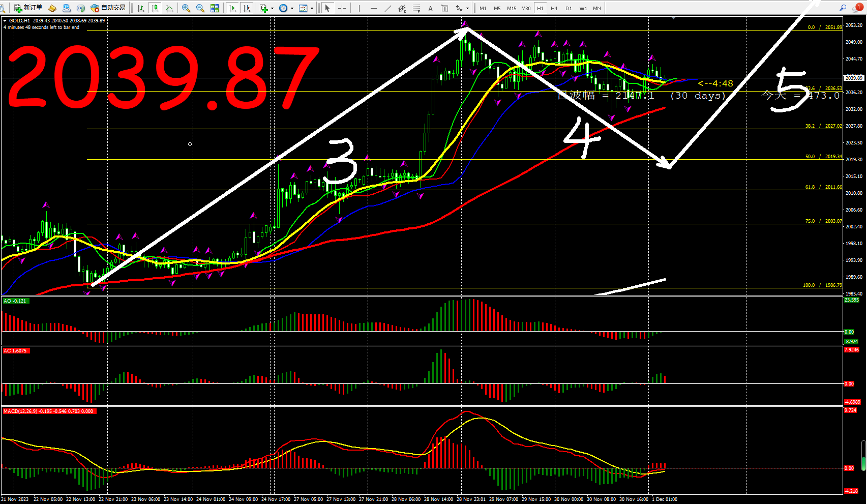Tile chart windows with grid icon

215,8
